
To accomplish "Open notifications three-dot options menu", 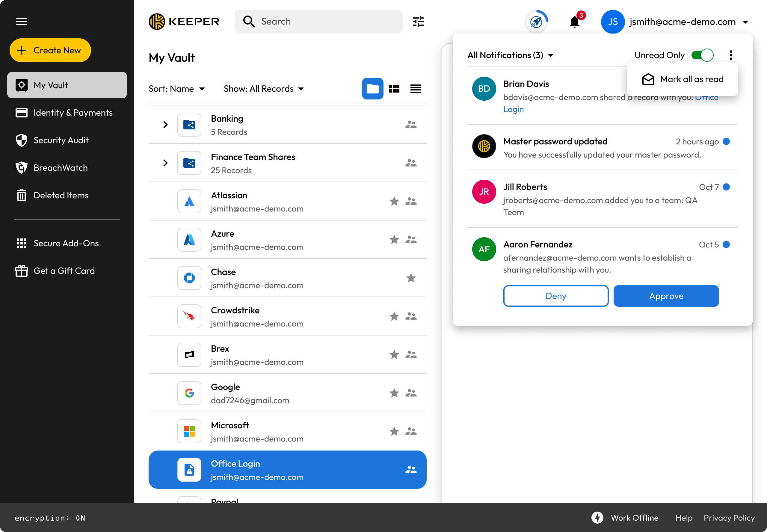I will 731,55.
